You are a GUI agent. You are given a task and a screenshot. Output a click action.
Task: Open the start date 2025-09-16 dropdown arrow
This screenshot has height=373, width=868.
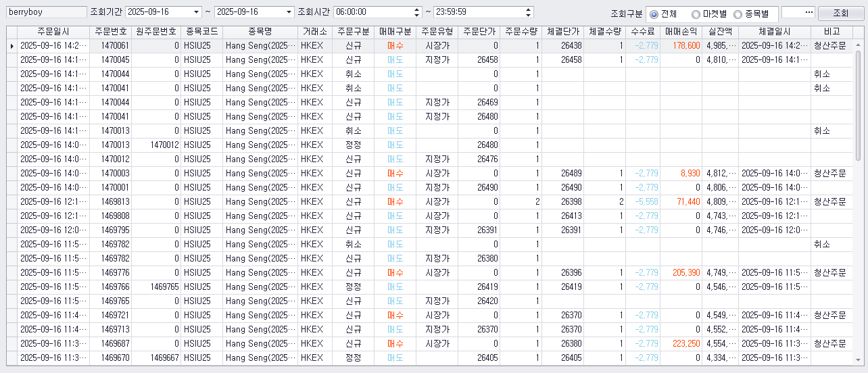[x=196, y=12]
